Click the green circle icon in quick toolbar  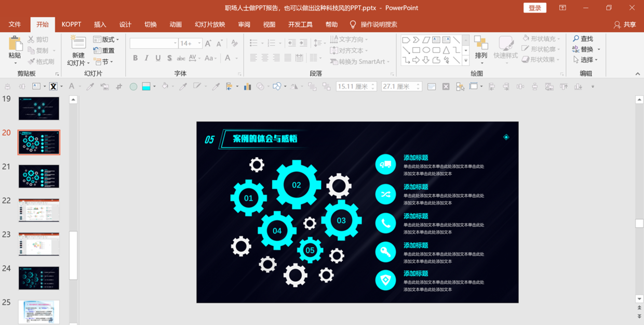click(133, 87)
